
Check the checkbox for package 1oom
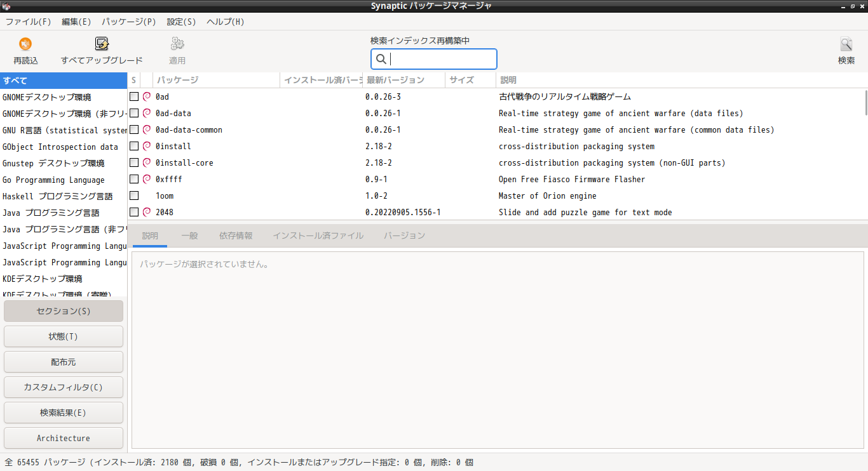133,196
